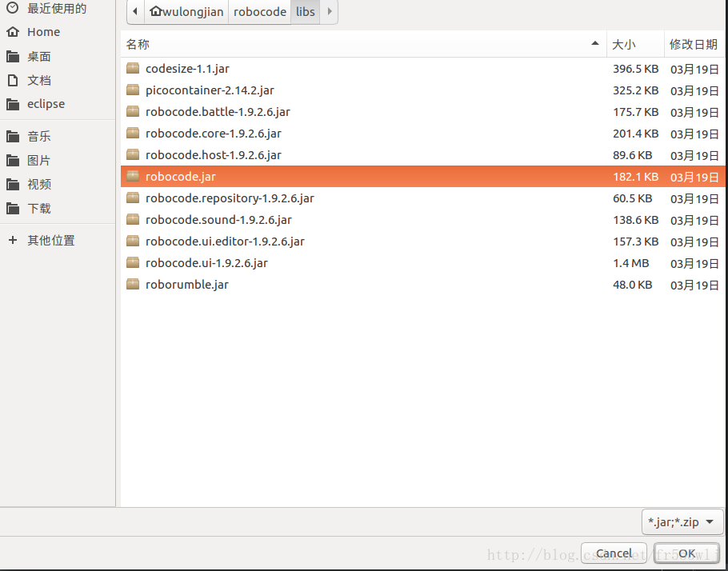The image size is (728, 571).
Task: Toggle sort order arrow in the 名称 column
Action: click(x=594, y=44)
